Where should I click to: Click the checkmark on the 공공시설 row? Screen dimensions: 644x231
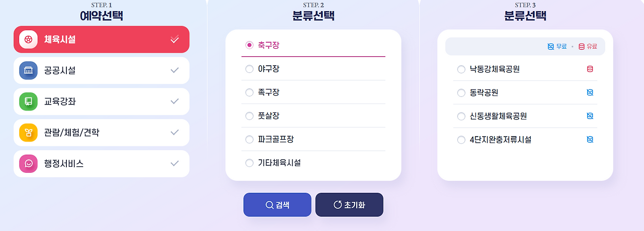[x=175, y=70]
